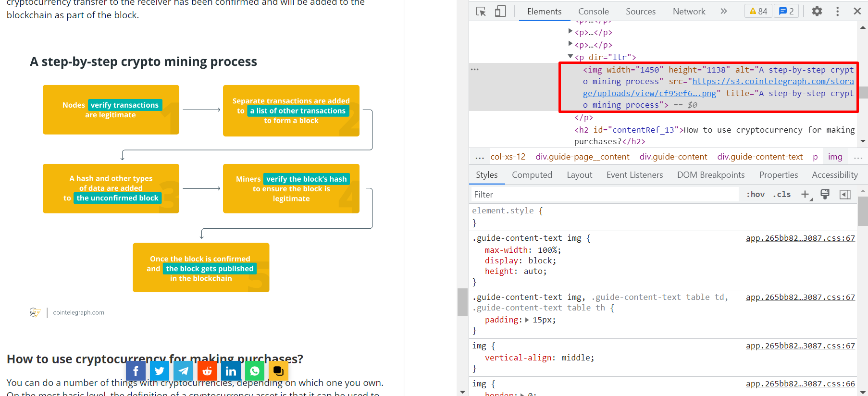Open the cointelegraph image src link
868x396 pixels.
(x=772, y=82)
